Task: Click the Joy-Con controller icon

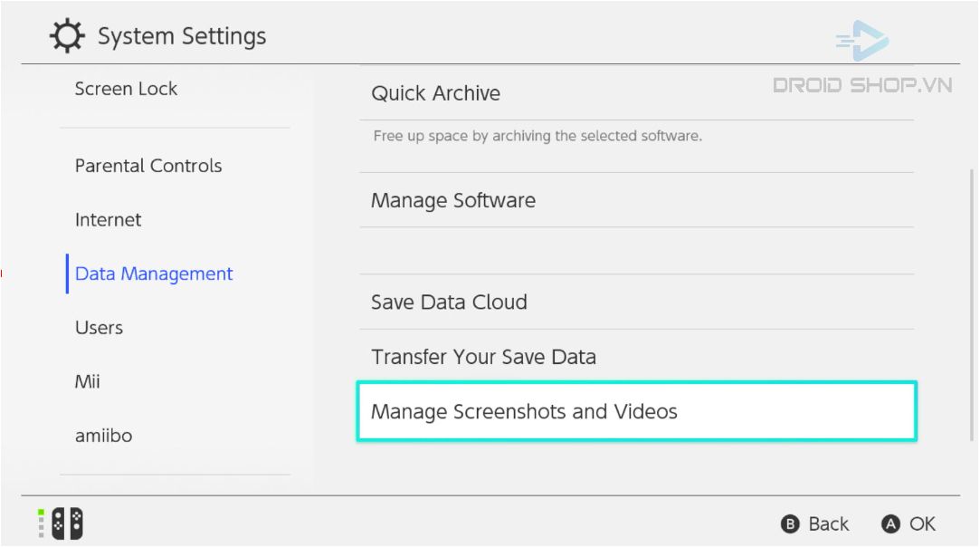Action: pyautogui.click(x=67, y=523)
